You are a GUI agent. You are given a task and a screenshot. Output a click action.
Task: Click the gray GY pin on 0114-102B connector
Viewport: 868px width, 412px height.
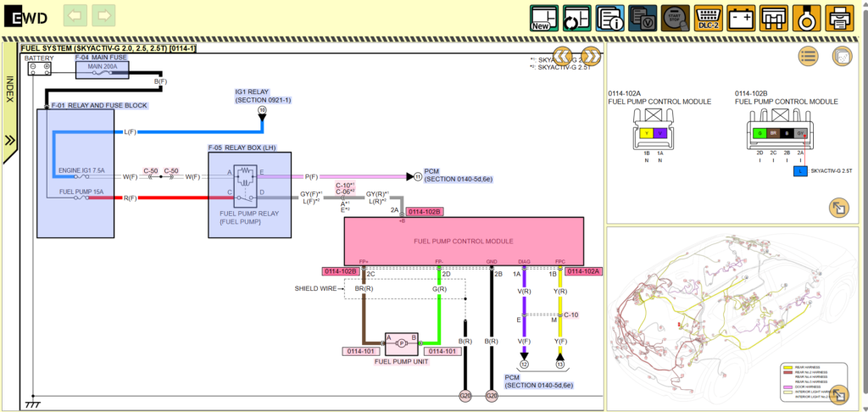click(x=800, y=133)
